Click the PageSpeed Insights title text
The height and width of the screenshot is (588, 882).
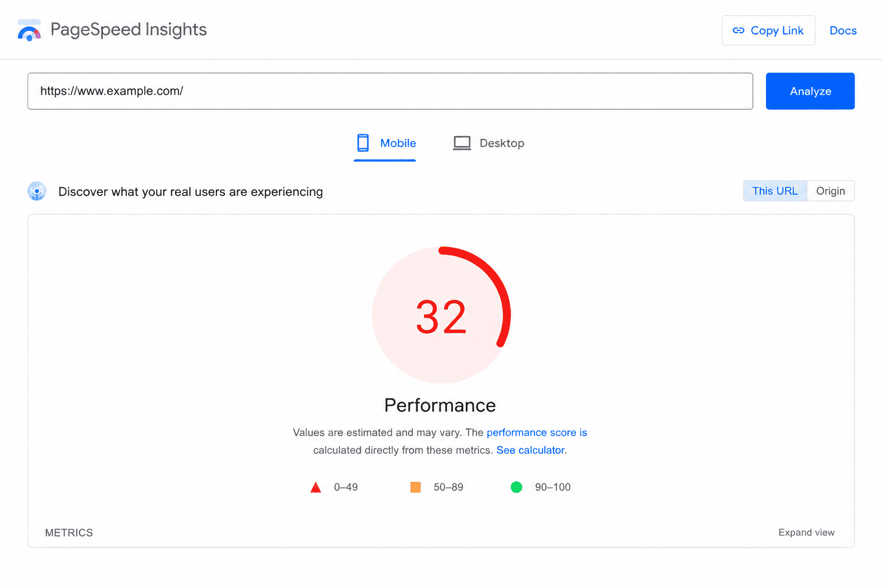[129, 30]
